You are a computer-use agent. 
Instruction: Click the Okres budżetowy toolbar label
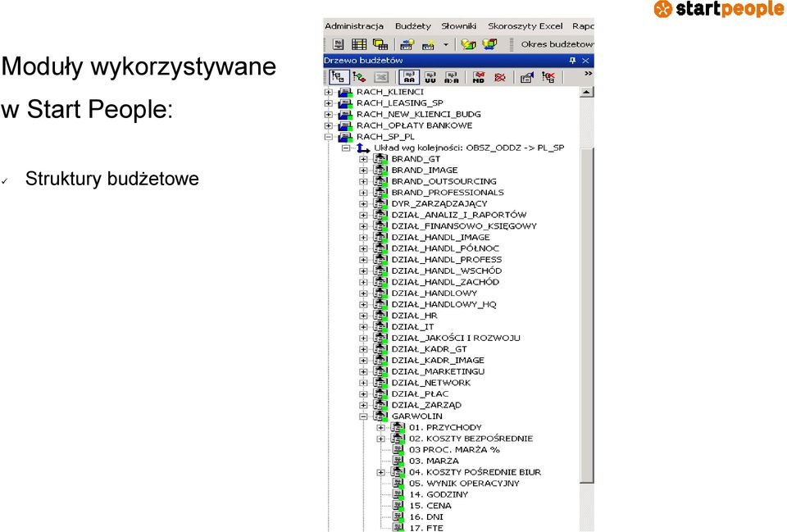tap(557, 44)
